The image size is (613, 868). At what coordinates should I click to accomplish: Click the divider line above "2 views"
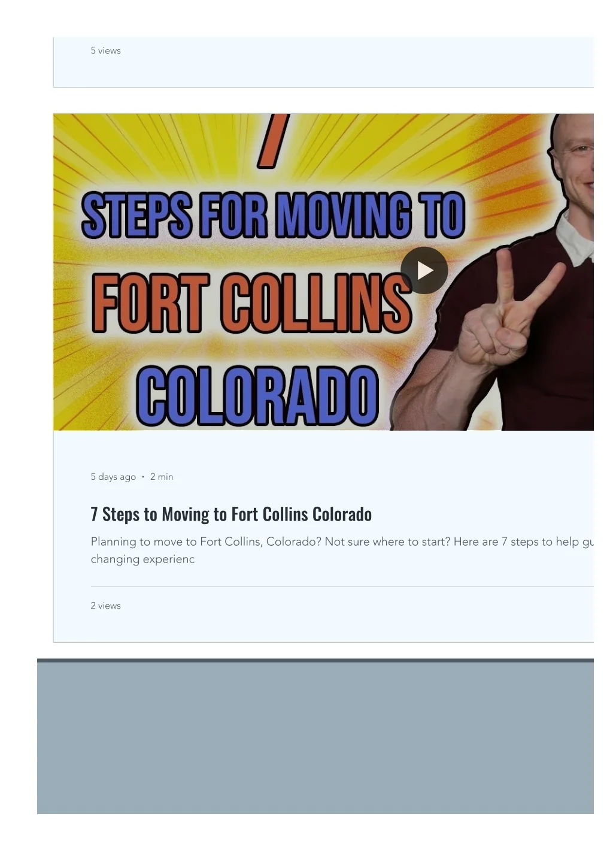click(x=342, y=586)
